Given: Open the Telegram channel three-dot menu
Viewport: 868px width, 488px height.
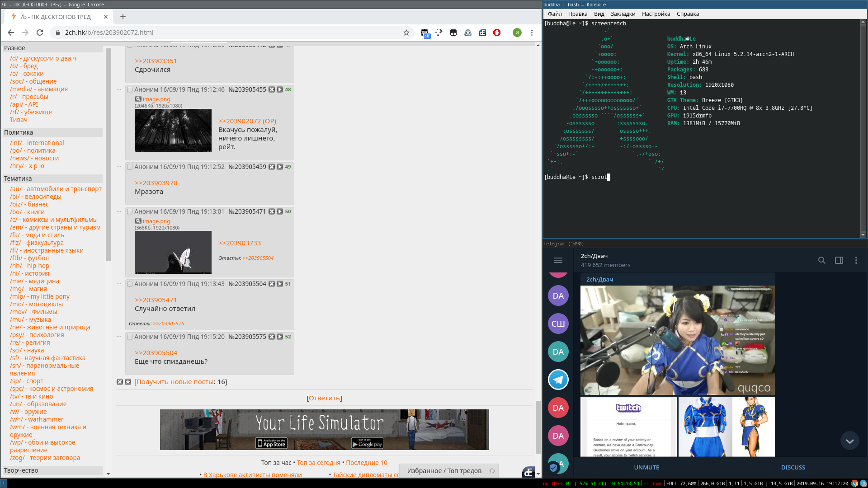Looking at the screenshot, I should click(856, 260).
